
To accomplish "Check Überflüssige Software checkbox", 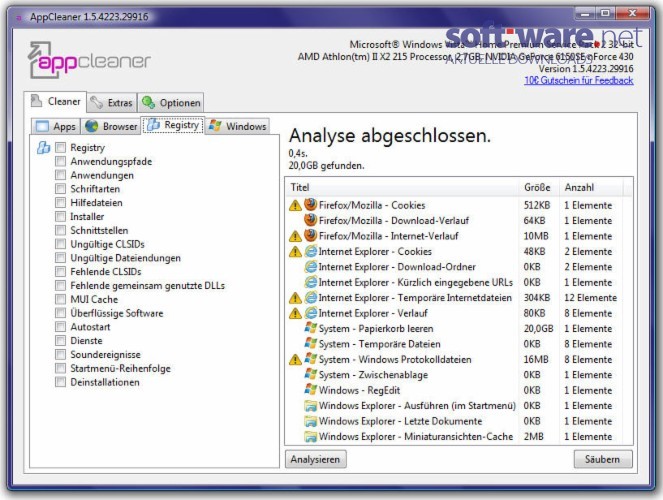I will [61, 313].
